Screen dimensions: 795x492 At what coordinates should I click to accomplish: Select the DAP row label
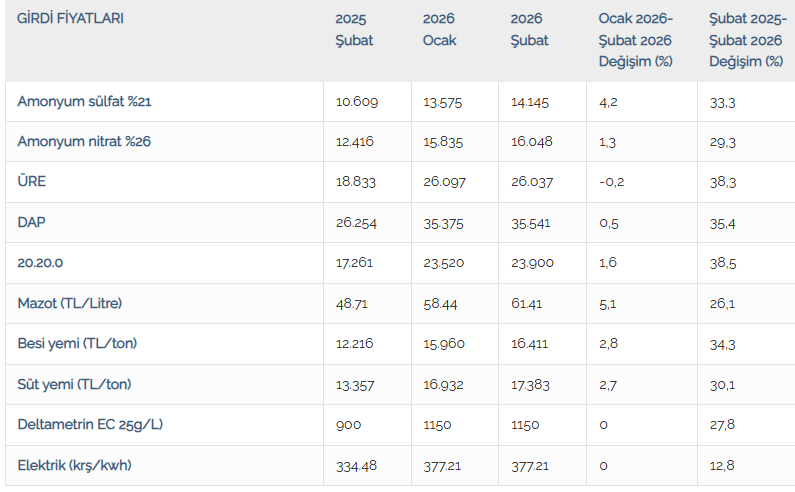coord(32,223)
